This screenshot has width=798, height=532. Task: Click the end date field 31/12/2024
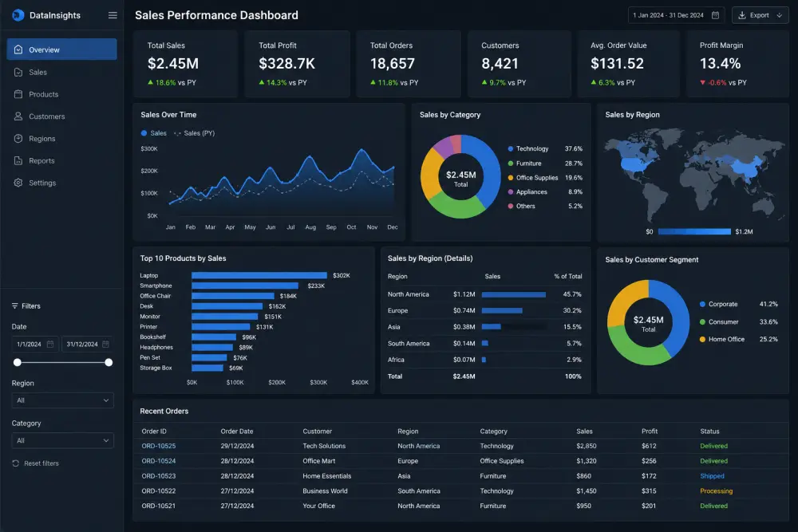(88, 345)
